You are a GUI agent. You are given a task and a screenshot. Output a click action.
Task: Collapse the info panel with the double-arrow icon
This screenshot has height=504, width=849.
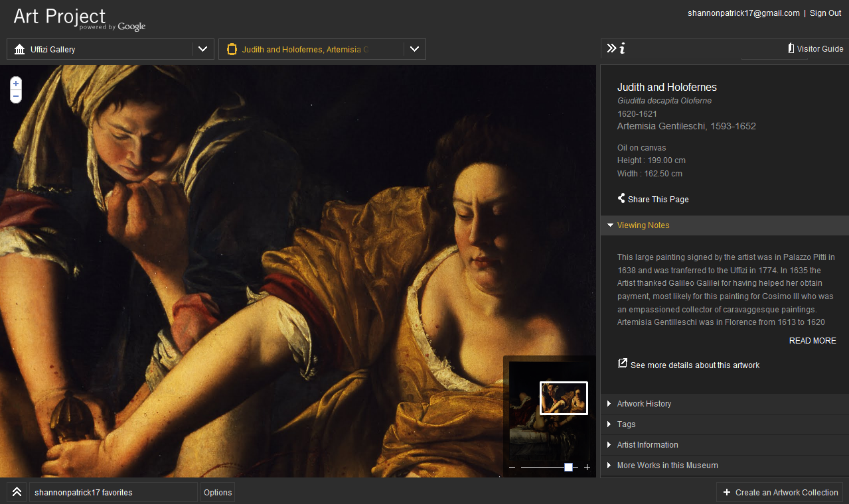click(612, 48)
